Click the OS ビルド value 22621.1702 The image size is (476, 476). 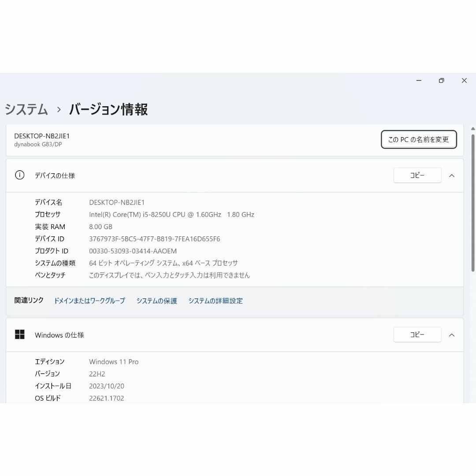[x=107, y=398]
